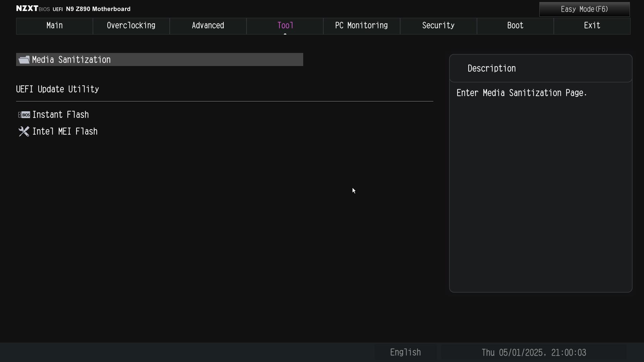Screen dimensions: 644x362
Task: Switch to the Overclocking tab
Action: tap(131, 26)
